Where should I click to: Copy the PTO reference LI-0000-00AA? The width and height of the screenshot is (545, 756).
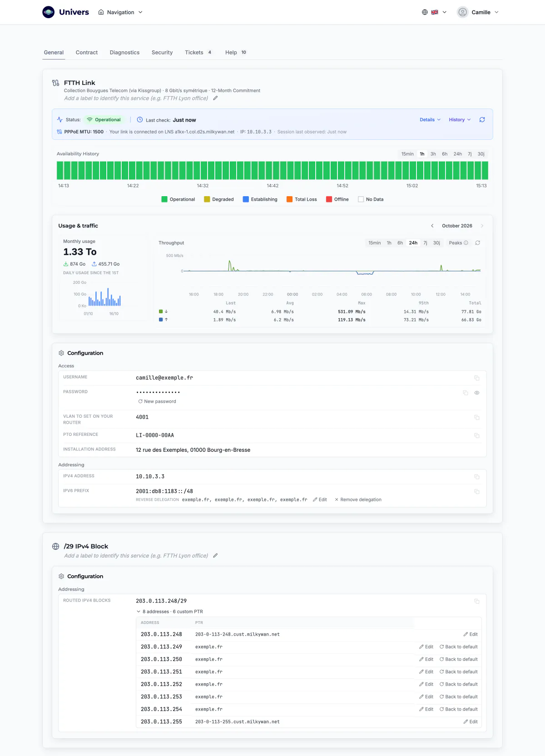pyautogui.click(x=477, y=435)
